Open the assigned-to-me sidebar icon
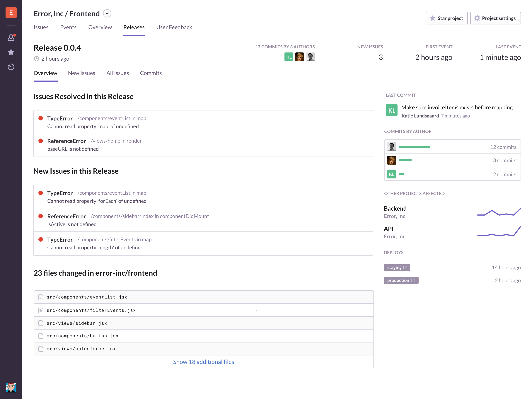 [11, 38]
